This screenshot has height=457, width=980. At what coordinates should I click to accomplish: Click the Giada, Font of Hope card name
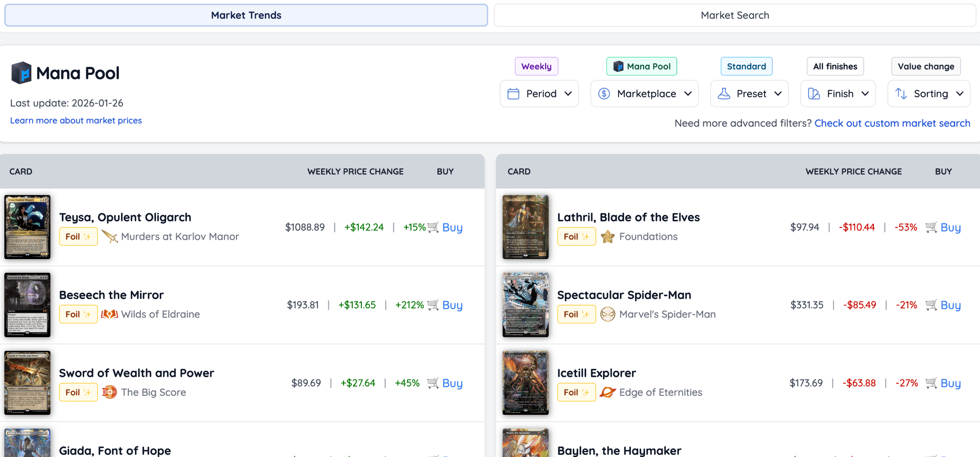115,450
